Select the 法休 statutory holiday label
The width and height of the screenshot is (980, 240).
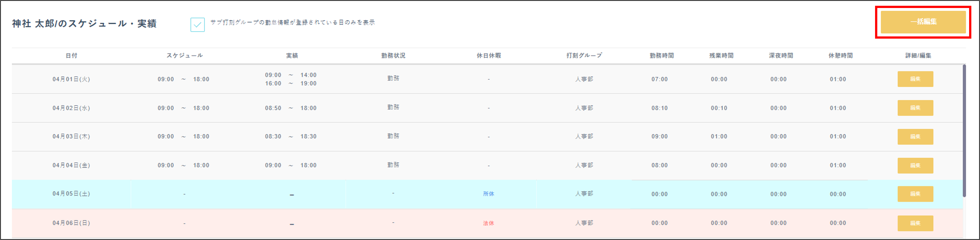489,223
